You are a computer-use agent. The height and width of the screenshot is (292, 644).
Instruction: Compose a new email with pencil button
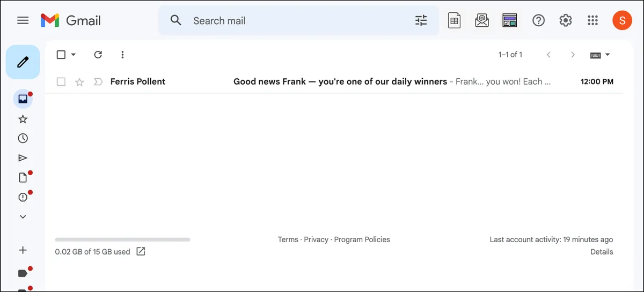point(23,62)
